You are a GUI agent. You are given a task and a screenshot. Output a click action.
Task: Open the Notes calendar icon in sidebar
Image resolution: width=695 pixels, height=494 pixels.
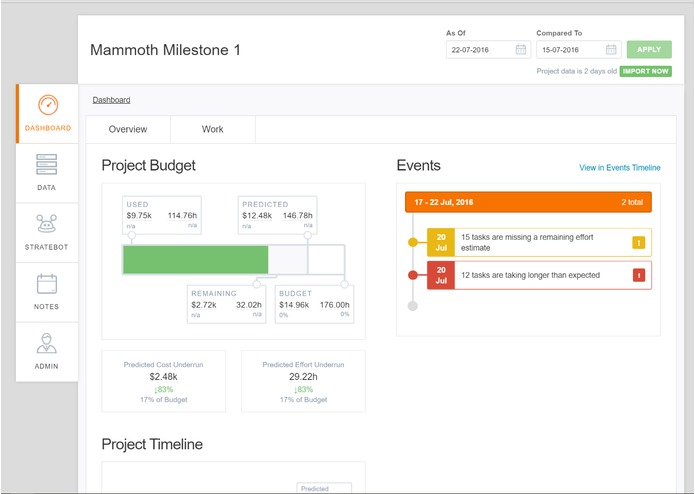click(47, 284)
